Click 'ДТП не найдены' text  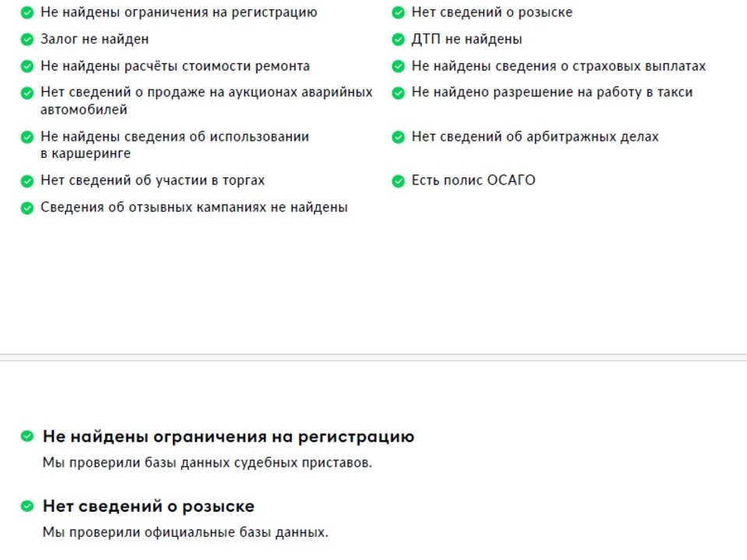point(467,39)
